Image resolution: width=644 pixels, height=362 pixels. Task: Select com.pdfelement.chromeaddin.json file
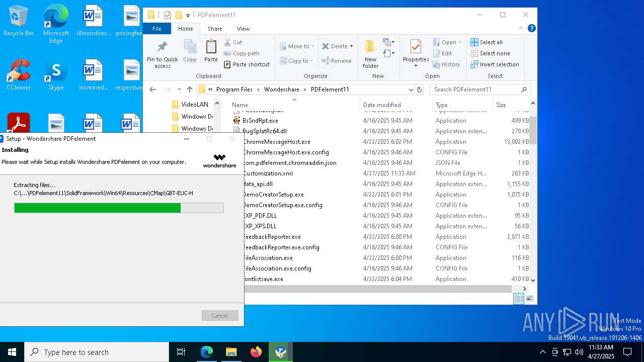coord(289,163)
